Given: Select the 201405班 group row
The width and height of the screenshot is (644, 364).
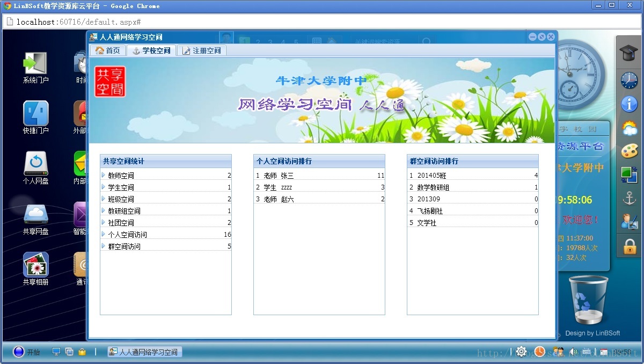Looking at the screenshot, I should (473, 176).
